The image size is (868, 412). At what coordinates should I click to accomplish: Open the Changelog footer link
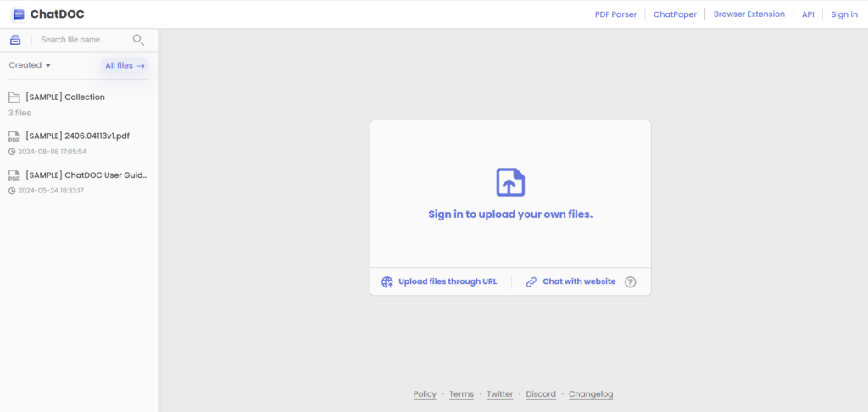click(590, 394)
